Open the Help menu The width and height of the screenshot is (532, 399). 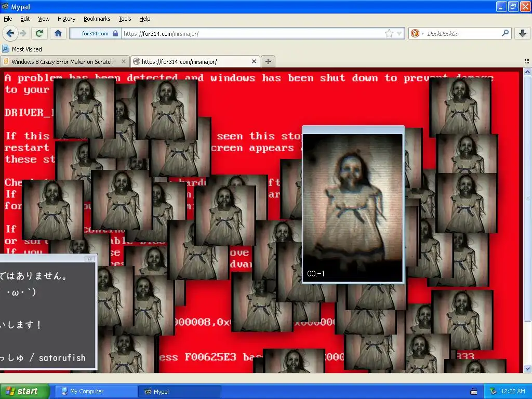pos(144,19)
